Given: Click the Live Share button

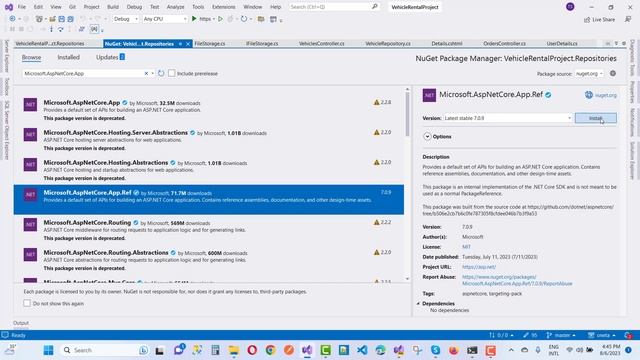Looking at the screenshot, I should pyautogui.click(x=599, y=19).
